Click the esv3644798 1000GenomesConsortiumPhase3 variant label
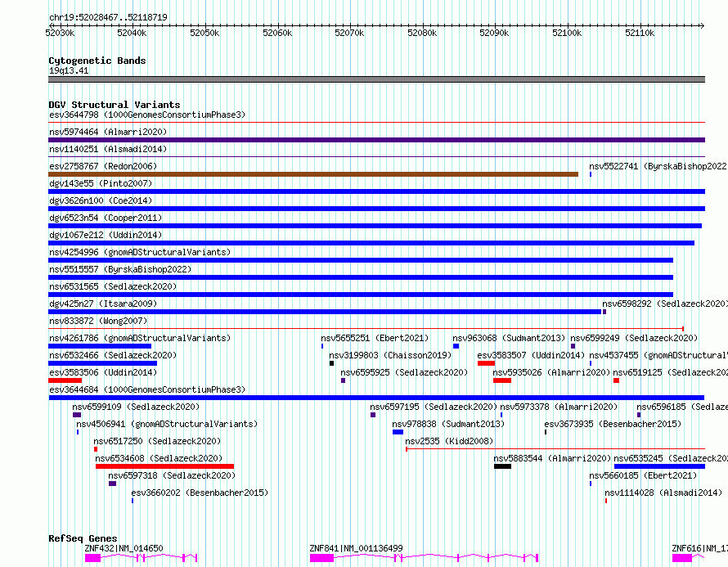Image resolution: width=728 pixels, height=567 pixels. [x=147, y=115]
